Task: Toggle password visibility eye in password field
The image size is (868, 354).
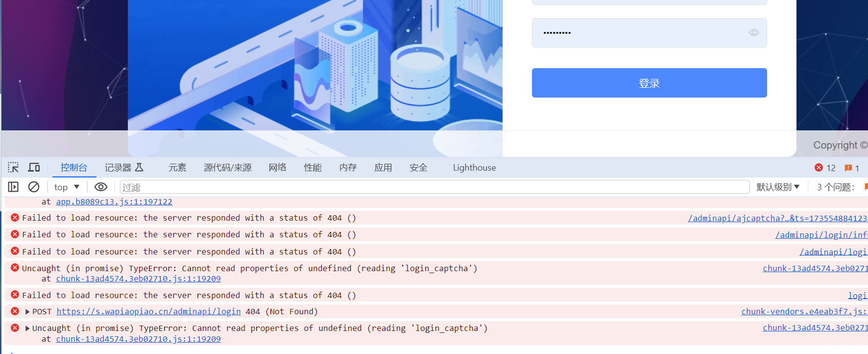Action: pyautogui.click(x=753, y=33)
